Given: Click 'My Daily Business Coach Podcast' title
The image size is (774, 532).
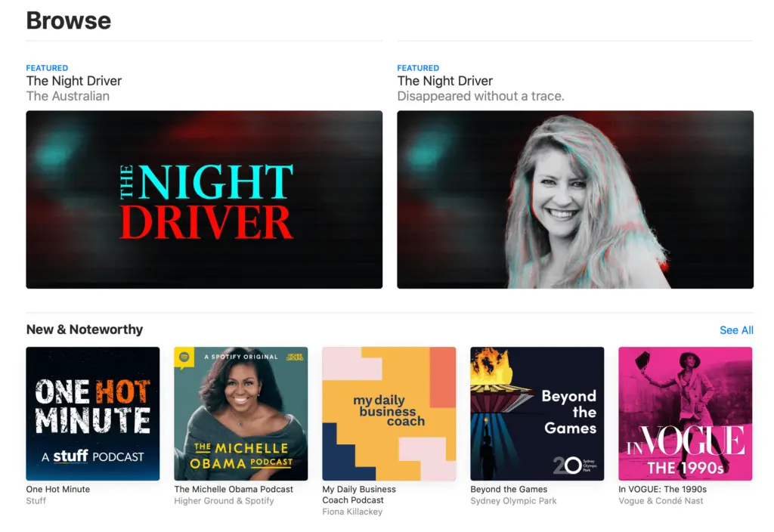Looking at the screenshot, I should point(359,494).
